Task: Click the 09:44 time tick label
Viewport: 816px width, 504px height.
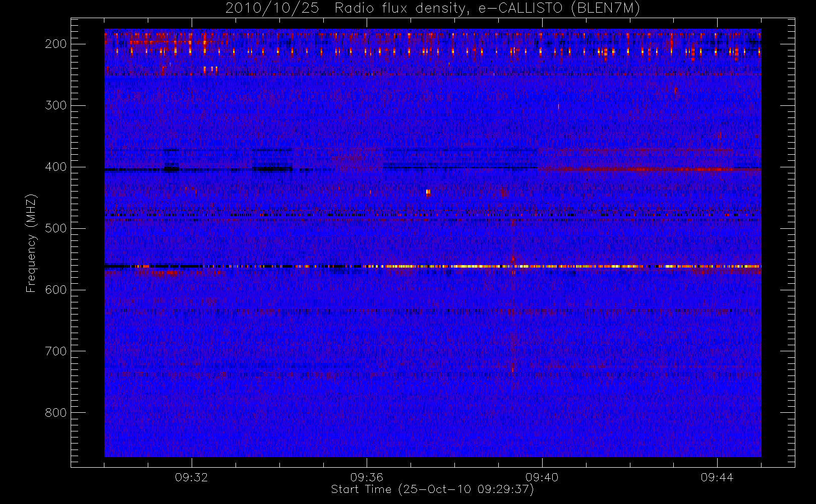Action: (x=717, y=477)
